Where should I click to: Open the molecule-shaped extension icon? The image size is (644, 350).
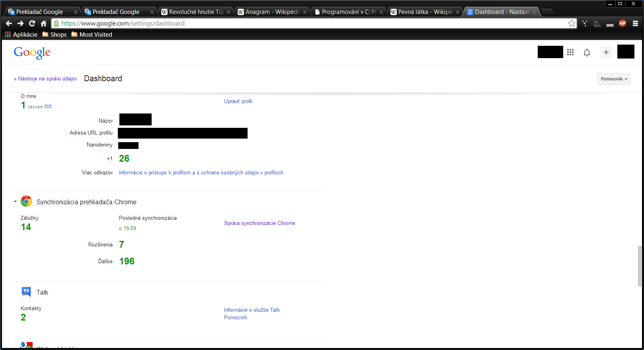tap(585, 23)
